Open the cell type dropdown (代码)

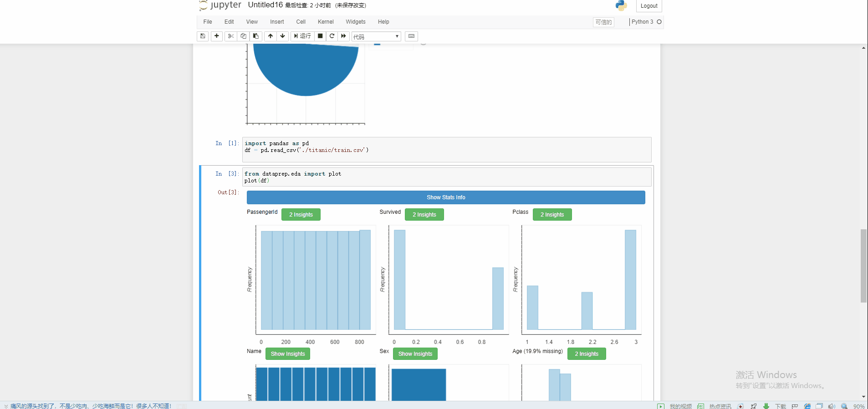[x=376, y=36]
